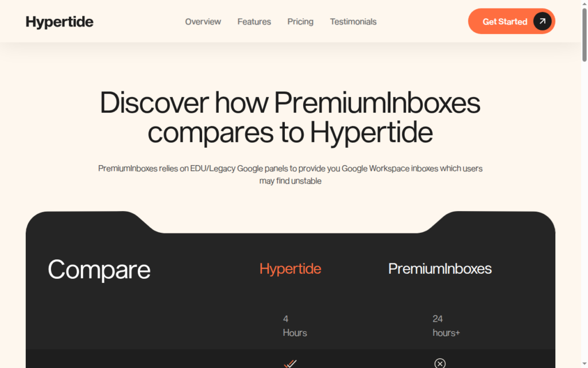This screenshot has width=588, height=368.
Task: Click the scrollbar down arrow
Action: point(584,365)
